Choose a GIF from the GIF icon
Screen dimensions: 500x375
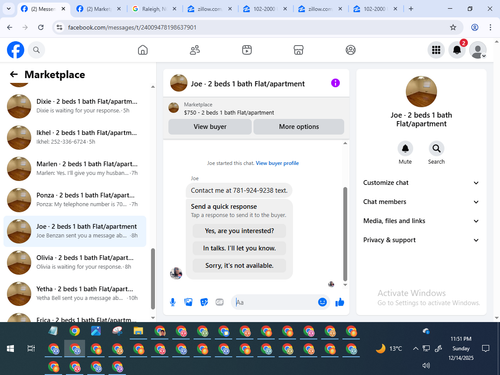click(219, 302)
